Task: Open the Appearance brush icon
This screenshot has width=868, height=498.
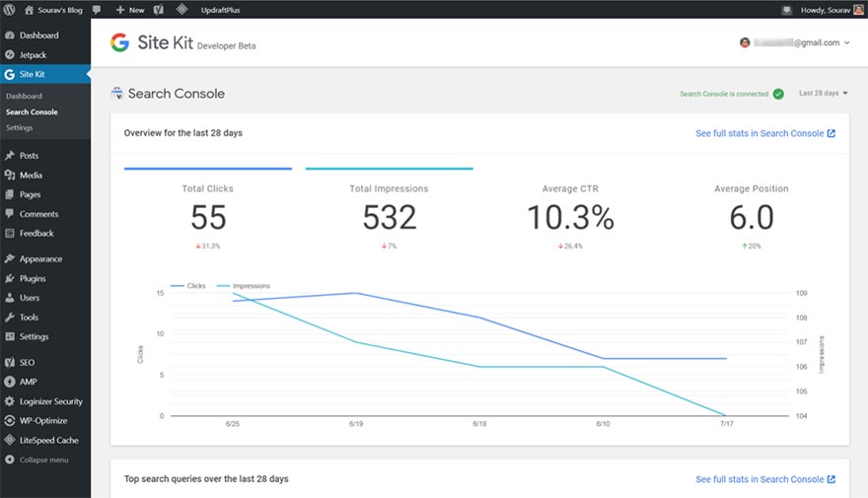Action: coord(10,258)
